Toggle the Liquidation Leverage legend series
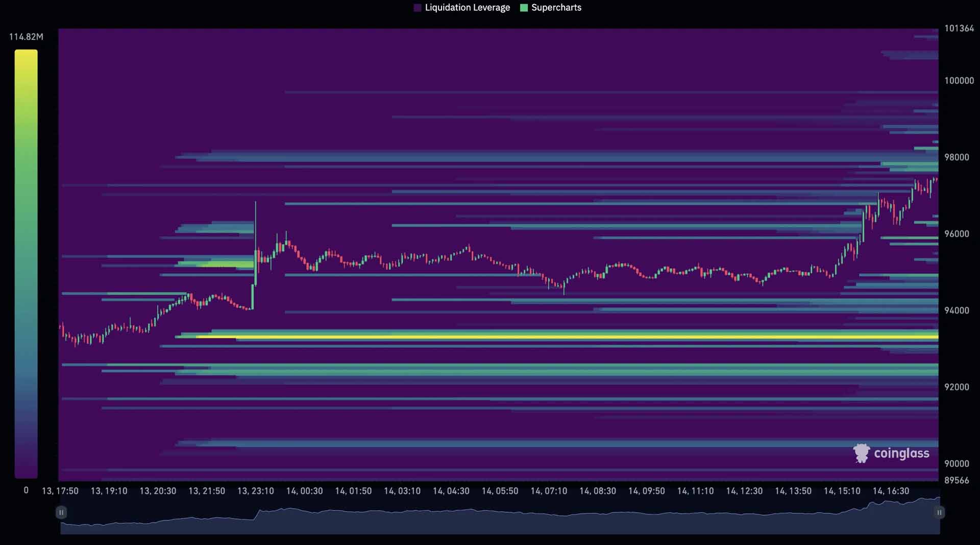 (462, 8)
